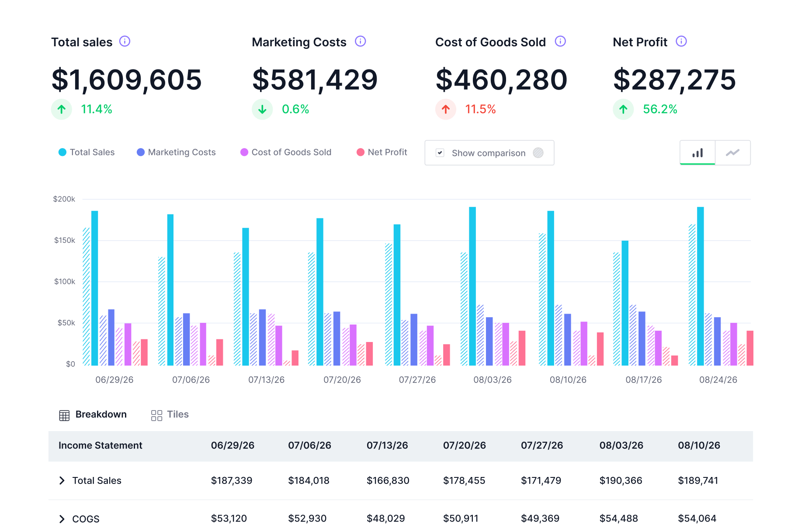Click the 11.4% total sales change
798x532 pixels.
[97, 109]
